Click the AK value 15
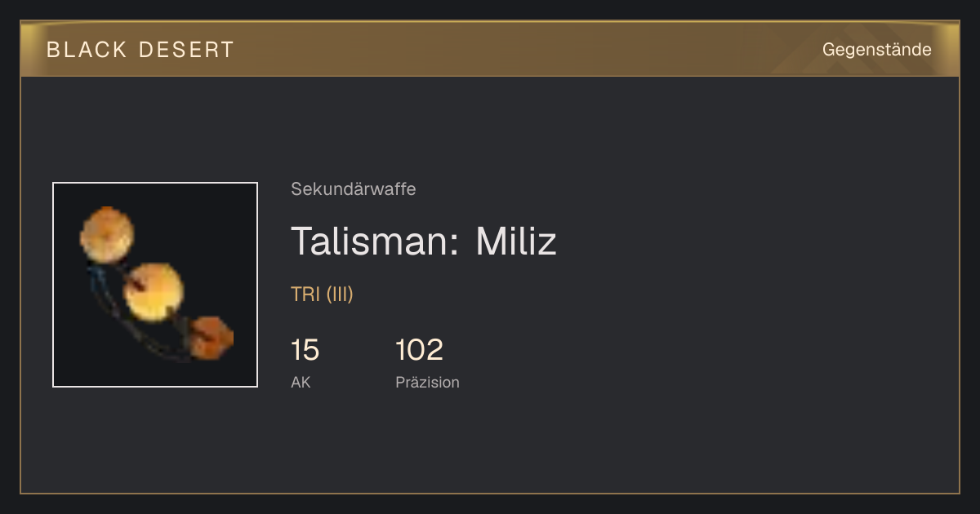 click(305, 350)
